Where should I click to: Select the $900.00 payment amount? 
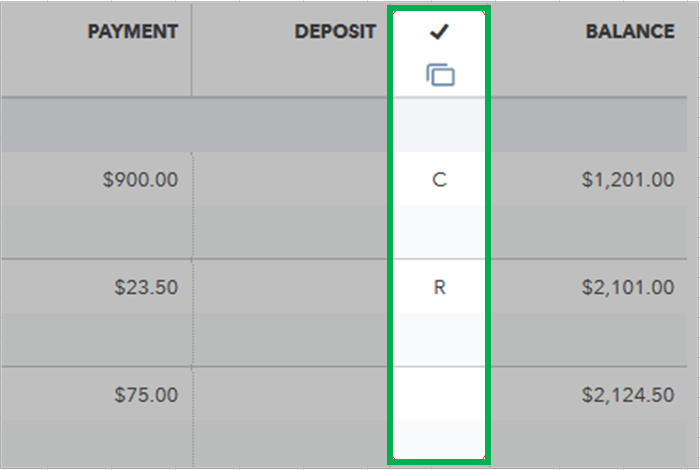140,180
